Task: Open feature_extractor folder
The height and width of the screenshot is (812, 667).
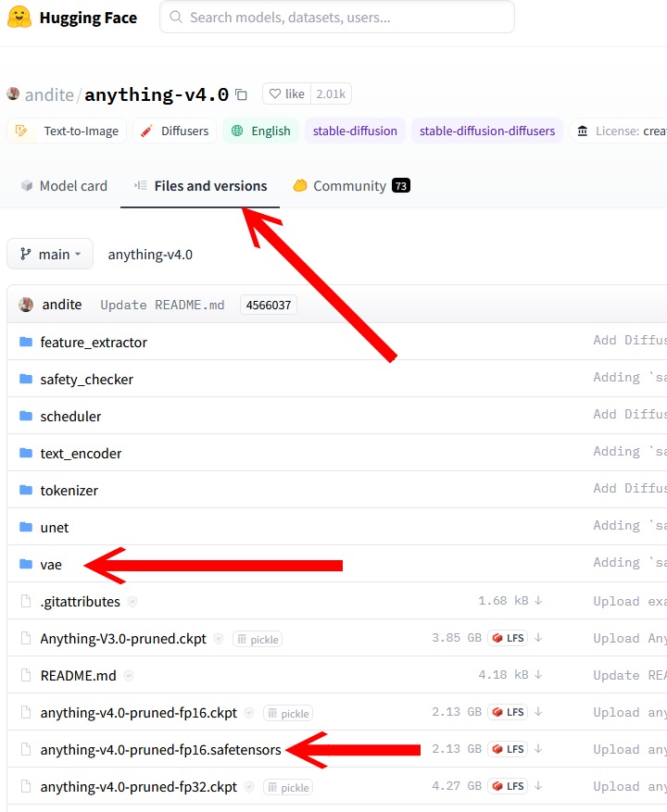Action: [x=94, y=343]
